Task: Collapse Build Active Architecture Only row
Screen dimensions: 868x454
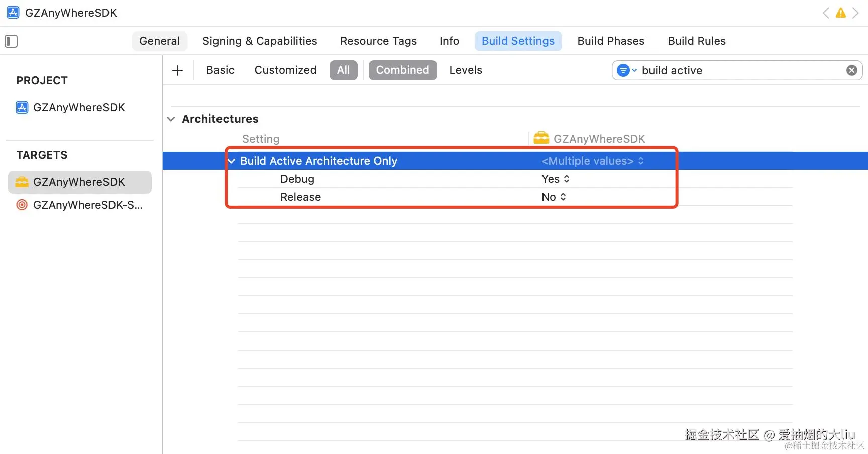Action: coord(232,161)
